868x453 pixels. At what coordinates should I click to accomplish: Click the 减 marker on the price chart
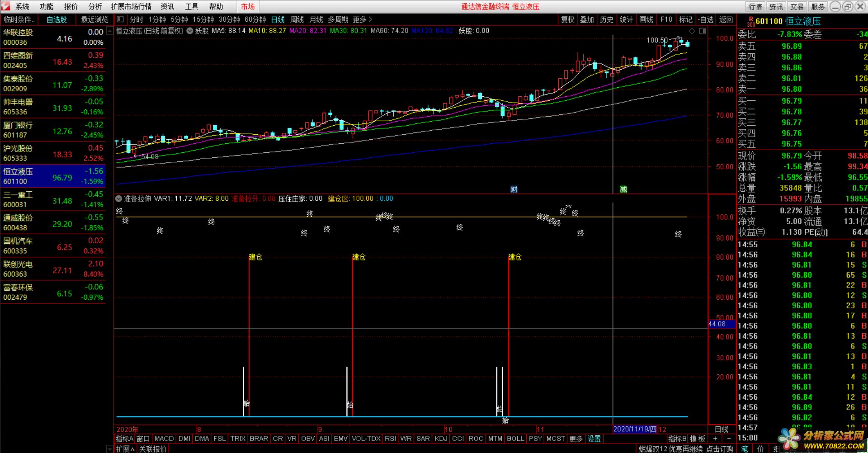click(x=623, y=189)
